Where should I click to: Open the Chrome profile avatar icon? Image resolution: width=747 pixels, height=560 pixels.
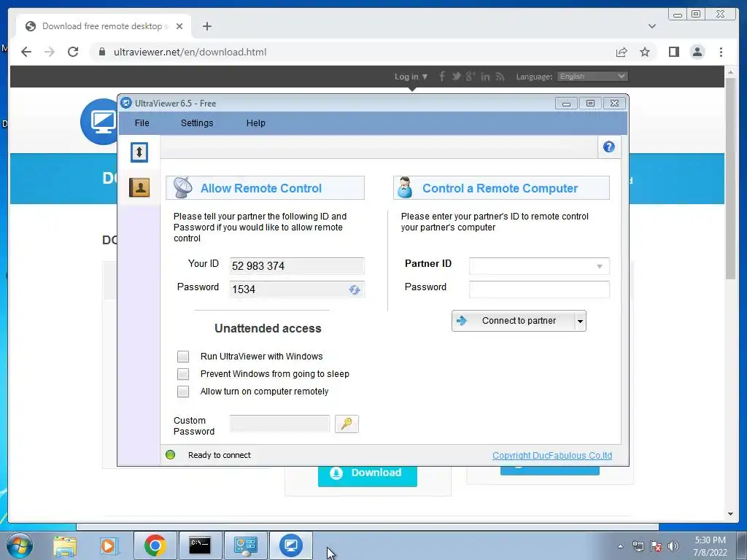[697, 52]
